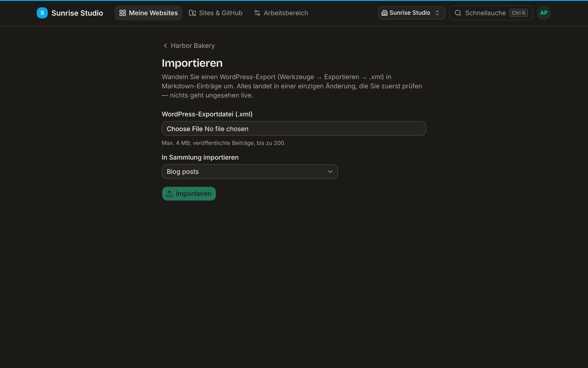Click the green Importieren button
The height and width of the screenshot is (368, 588).
point(189,194)
